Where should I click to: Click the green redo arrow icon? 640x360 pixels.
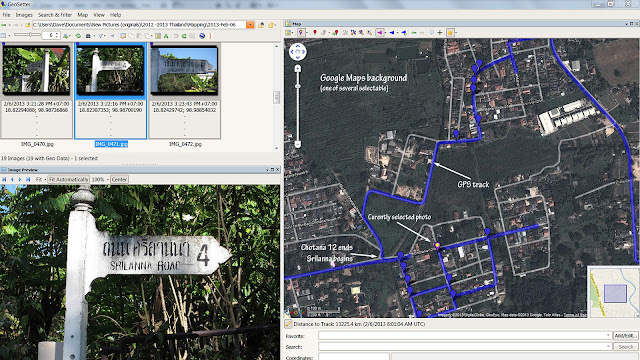coord(184,36)
